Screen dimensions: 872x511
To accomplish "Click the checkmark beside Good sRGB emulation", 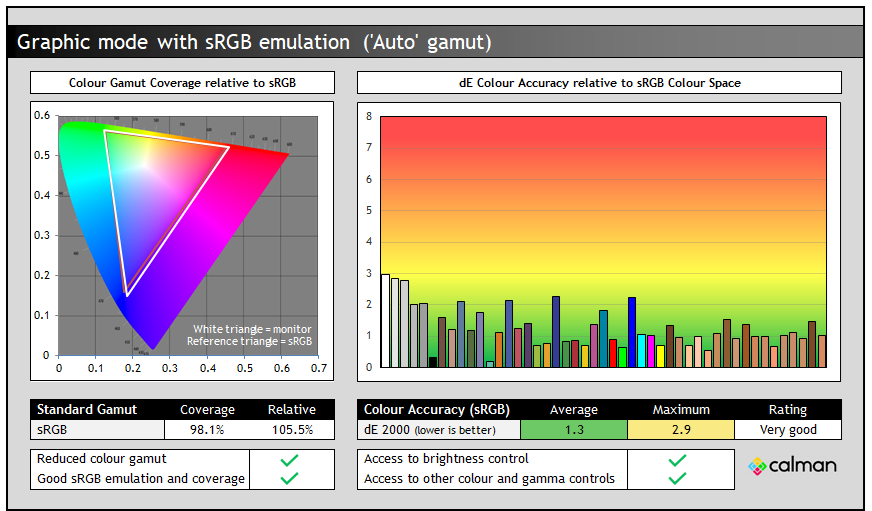I will [x=289, y=478].
